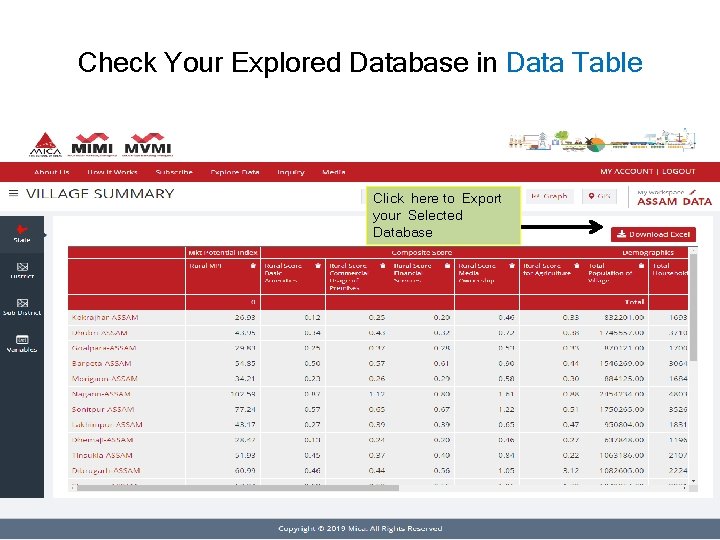Click the Kokrajhar-ASSAM row label

105,317
